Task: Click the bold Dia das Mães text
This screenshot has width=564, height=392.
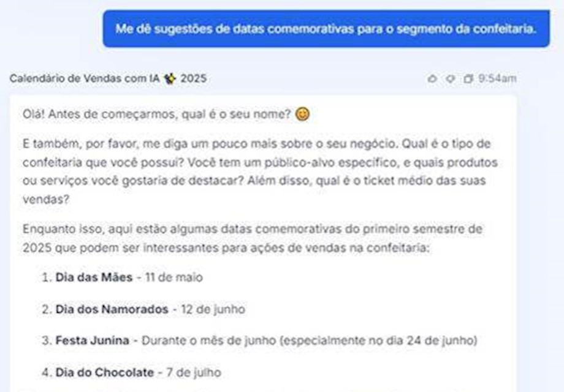Action: tap(94, 277)
